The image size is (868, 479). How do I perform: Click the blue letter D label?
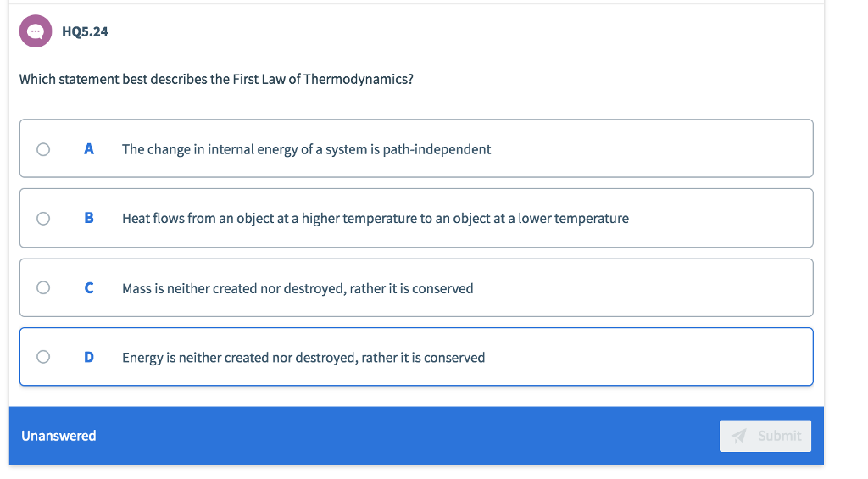[88, 357]
